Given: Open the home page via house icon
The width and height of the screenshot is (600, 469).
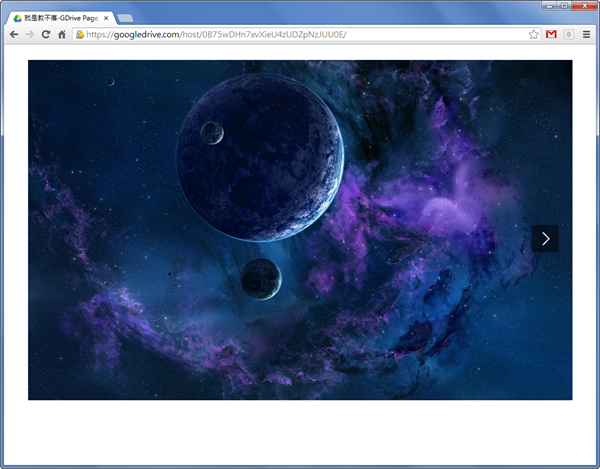Looking at the screenshot, I should 62,34.
